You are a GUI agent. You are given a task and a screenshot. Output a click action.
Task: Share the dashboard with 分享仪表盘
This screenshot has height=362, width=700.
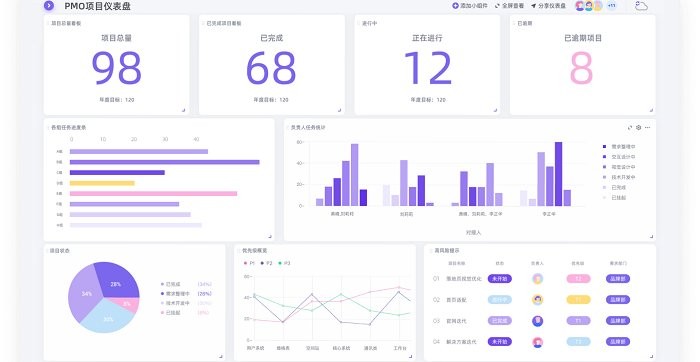pos(548,6)
